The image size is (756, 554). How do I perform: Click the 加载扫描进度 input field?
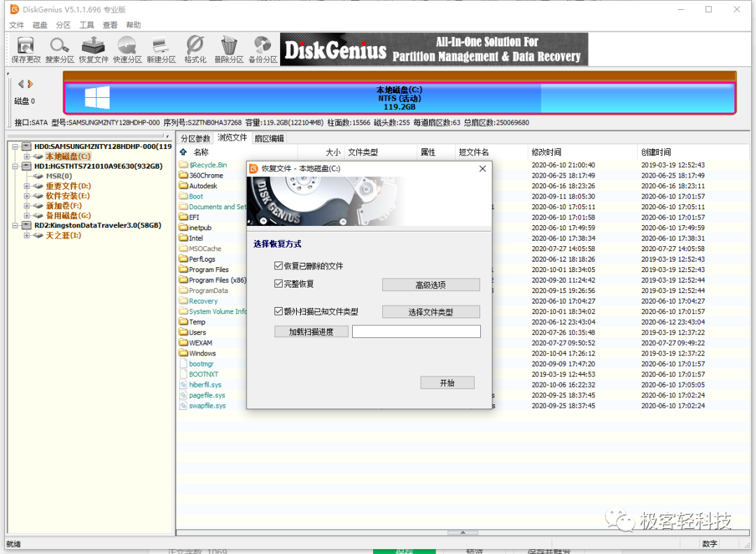pyautogui.click(x=416, y=331)
